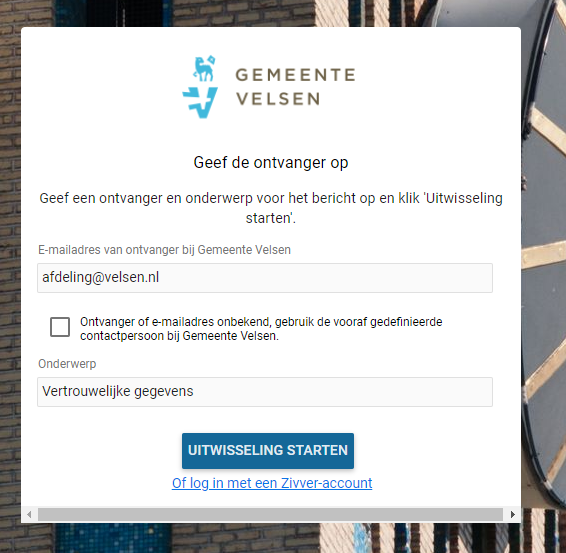Focus the recipient e-mail address input field

(265, 278)
